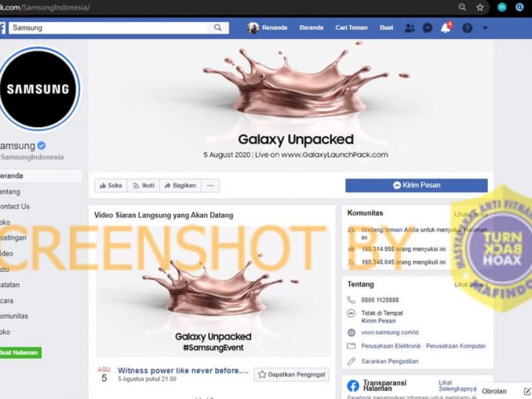This screenshot has width=532, height=399.
Task: Click the Dapatkan Pengingat reminder button
Action: (x=291, y=375)
